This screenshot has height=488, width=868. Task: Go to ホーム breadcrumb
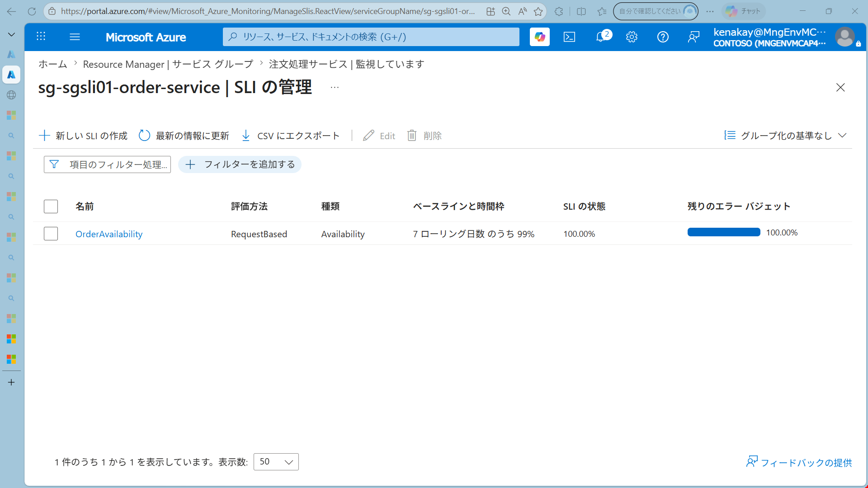(x=52, y=64)
